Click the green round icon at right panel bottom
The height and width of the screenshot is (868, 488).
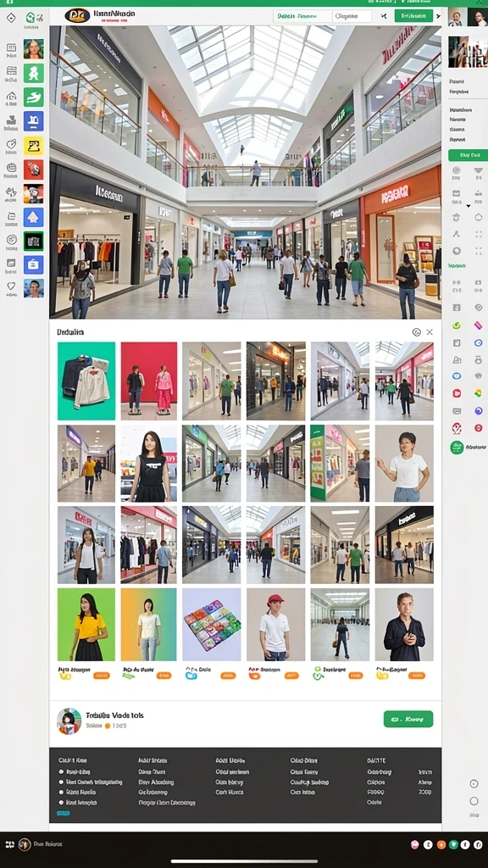457,448
